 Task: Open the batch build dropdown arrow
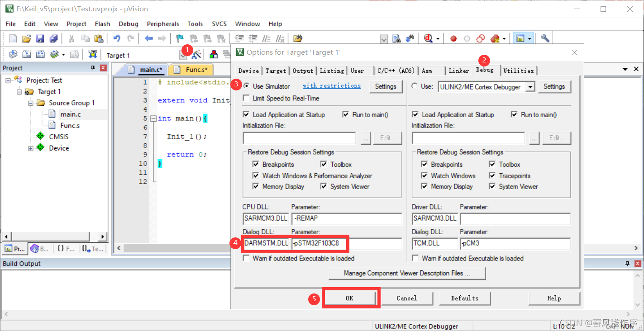pos(63,55)
